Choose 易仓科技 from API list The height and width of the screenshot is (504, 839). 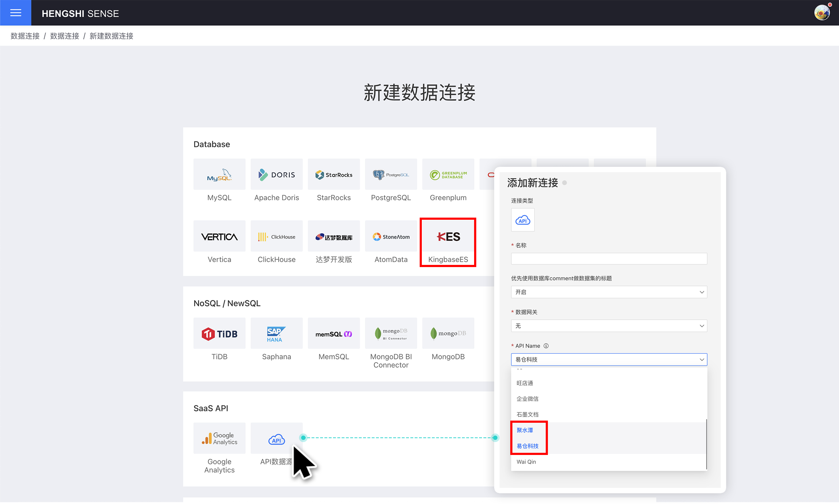coord(609,446)
